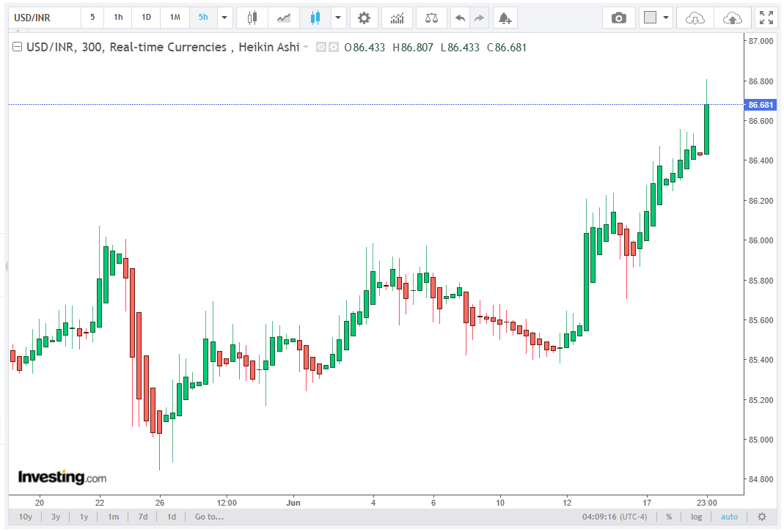This screenshot has height=532, width=784.
Task: Take chart snapshot with camera icon
Action: pyautogui.click(x=618, y=18)
